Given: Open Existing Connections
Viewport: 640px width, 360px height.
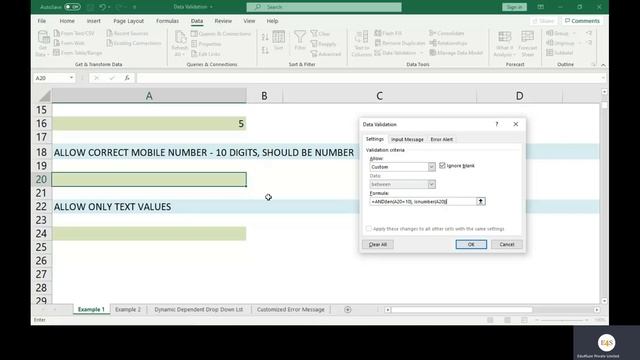Looking at the screenshot, I should [133, 43].
